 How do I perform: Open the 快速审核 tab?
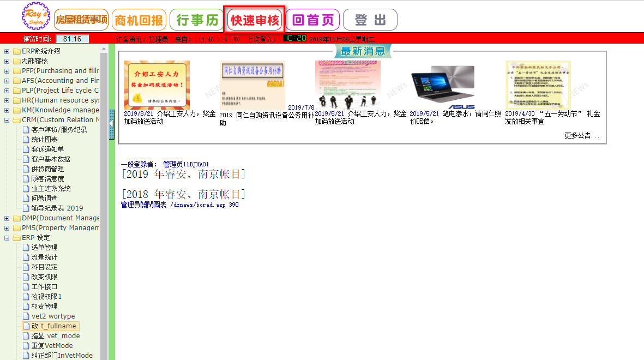[x=255, y=20]
